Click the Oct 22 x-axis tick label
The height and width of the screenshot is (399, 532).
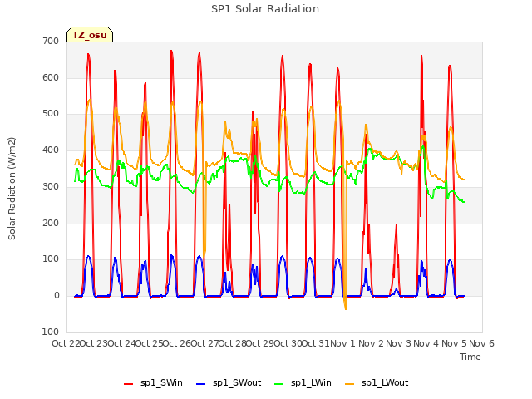[x=66, y=343]
